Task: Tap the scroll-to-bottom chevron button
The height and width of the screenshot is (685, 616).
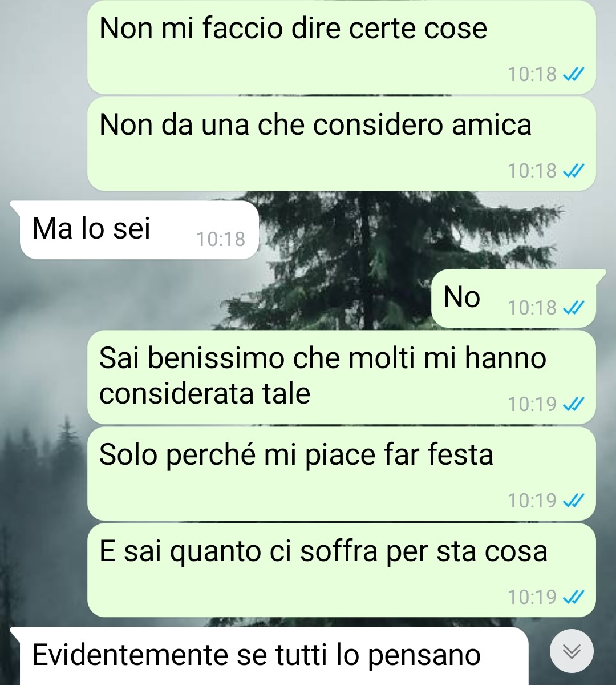Action: point(572,651)
